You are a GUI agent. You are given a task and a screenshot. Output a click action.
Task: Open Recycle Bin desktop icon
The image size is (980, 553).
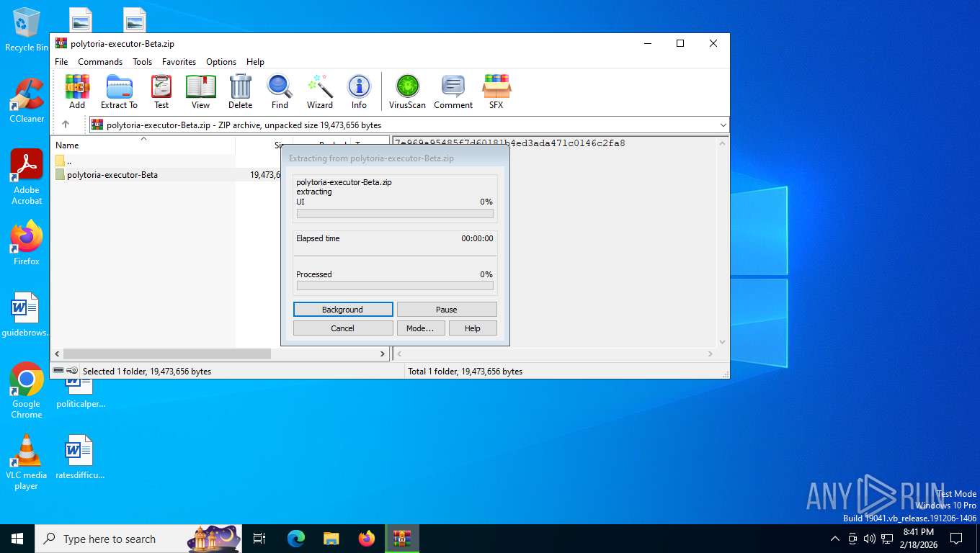(x=26, y=30)
